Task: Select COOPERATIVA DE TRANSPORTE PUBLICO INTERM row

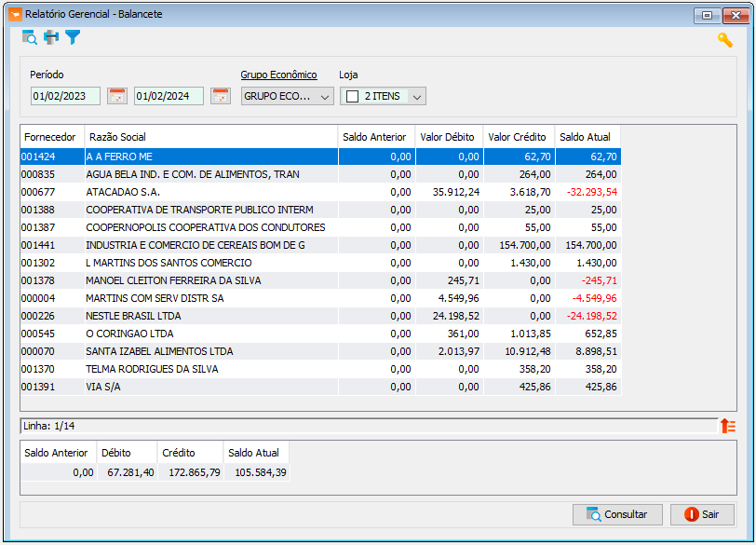Action: pos(320,210)
